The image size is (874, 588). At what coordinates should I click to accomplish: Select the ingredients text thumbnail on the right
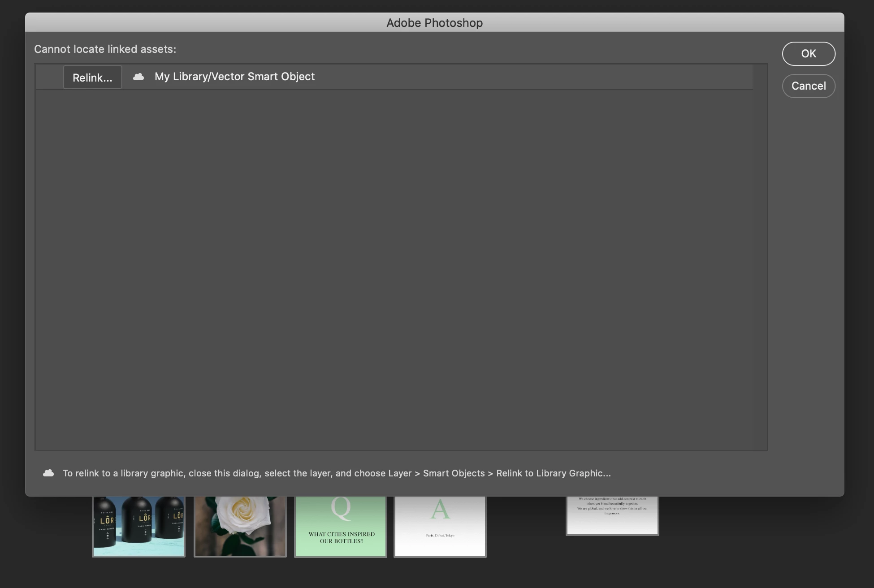pos(612,515)
